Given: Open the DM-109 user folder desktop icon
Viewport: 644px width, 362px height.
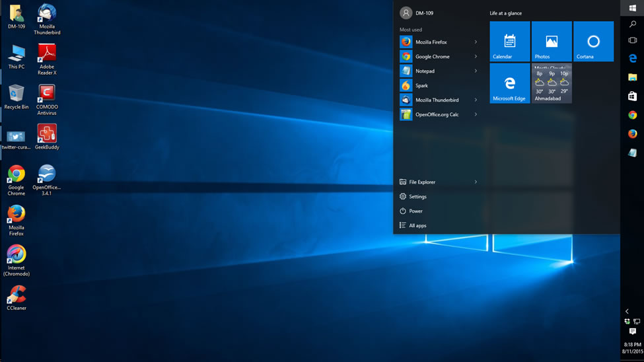Looking at the screenshot, I should [x=17, y=17].
